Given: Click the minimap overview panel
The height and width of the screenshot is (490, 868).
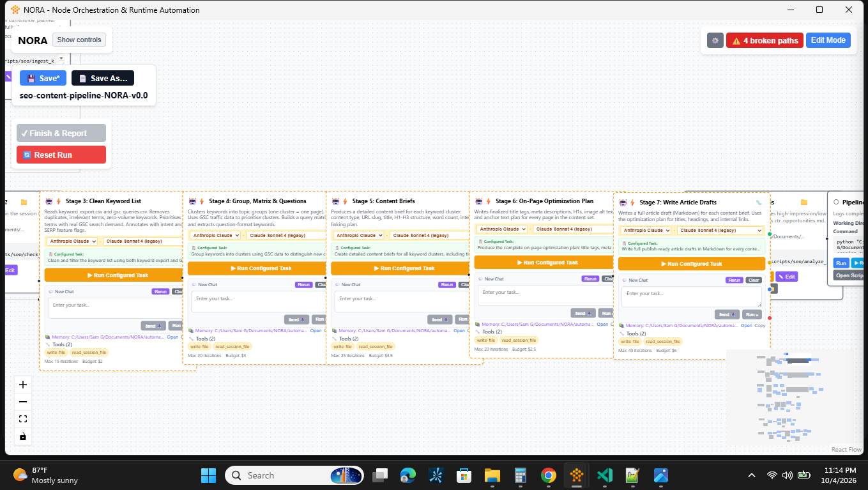Looking at the screenshot, I should point(794,397).
